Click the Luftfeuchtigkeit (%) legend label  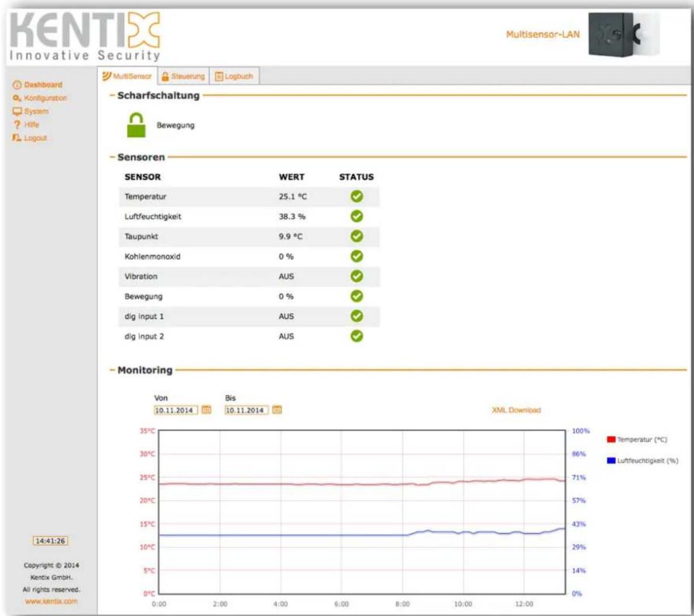click(x=647, y=461)
